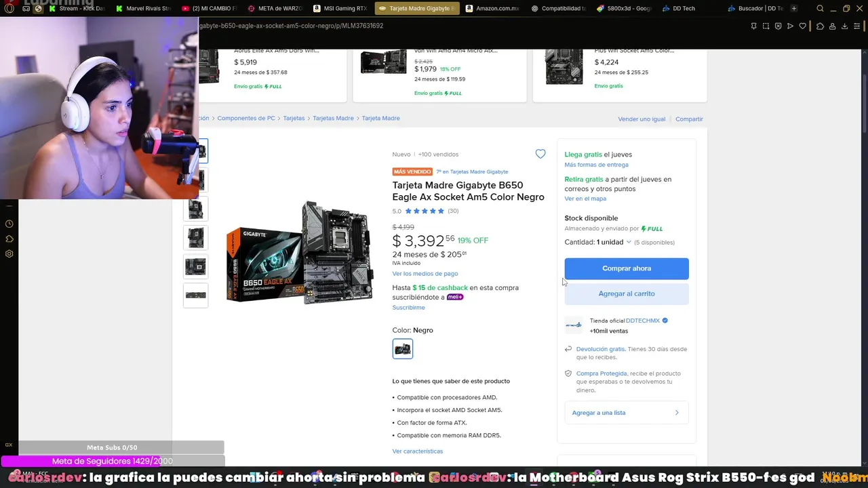
Task: Open the downloads icon
Action: tap(844, 26)
